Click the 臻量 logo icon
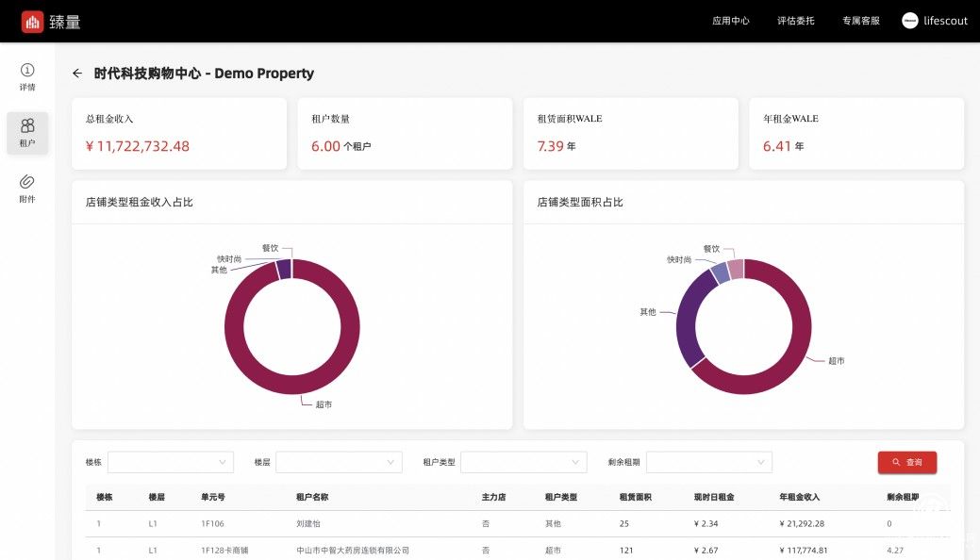 33,21
